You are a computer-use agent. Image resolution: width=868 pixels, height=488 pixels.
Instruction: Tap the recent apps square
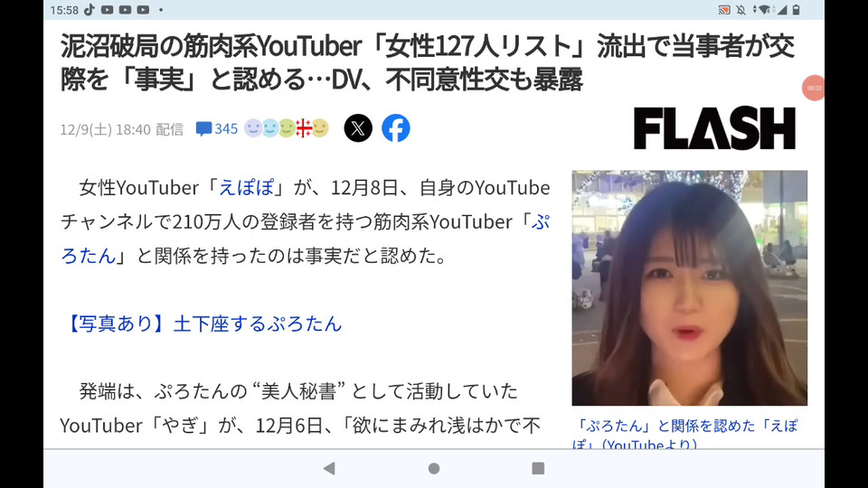(538, 469)
